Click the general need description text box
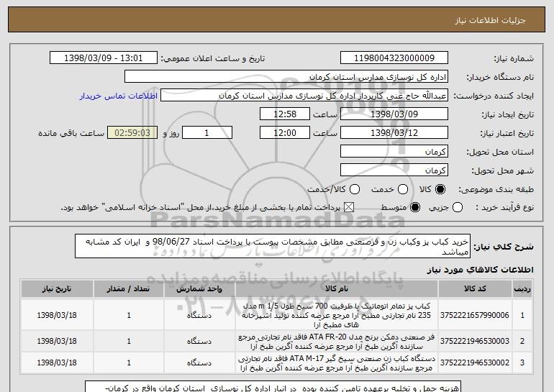The image size is (554, 392). pyautogui.click(x=273, y=246)
